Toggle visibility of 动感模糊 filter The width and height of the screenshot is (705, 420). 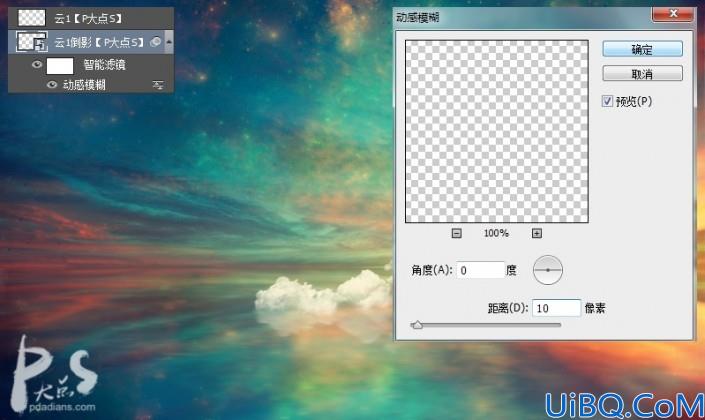[52, 85]
